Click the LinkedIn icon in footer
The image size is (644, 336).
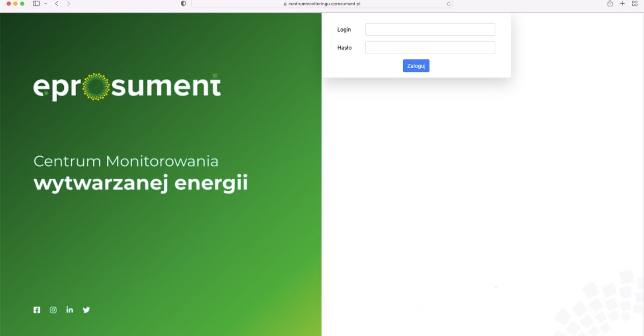coord(70,310)
